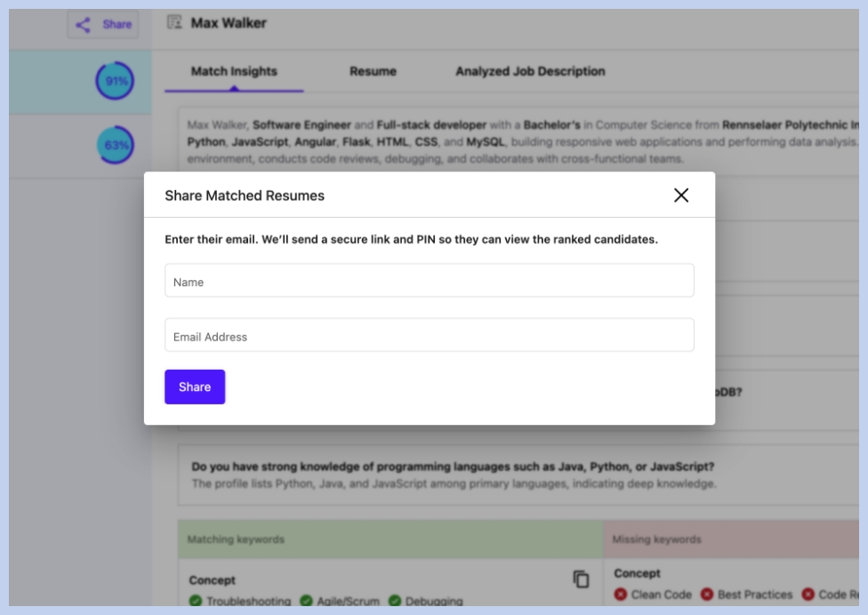Click the Share button with arrow icon
The height and width of the screenshot is (615, 868).
click(103, 25)
